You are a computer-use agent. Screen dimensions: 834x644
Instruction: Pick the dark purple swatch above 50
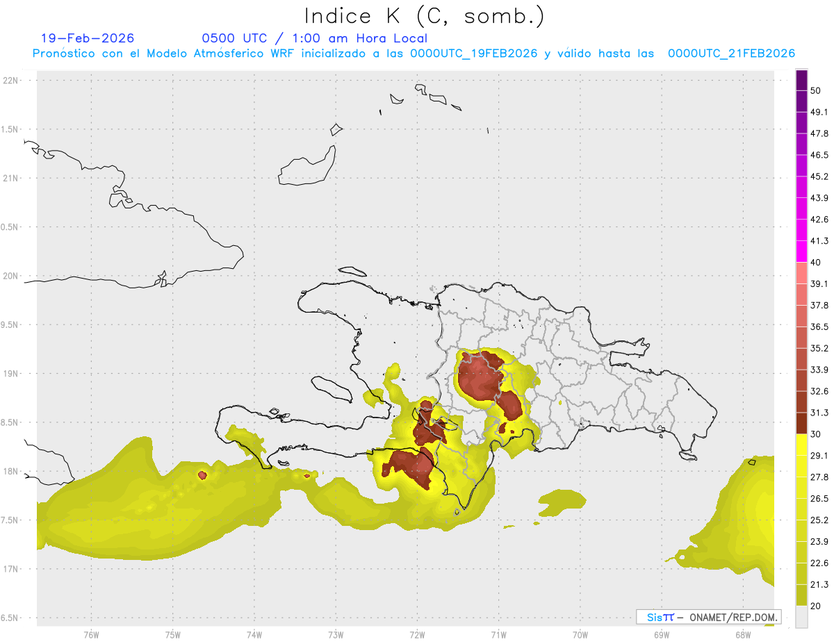click(x=801, y=80)
